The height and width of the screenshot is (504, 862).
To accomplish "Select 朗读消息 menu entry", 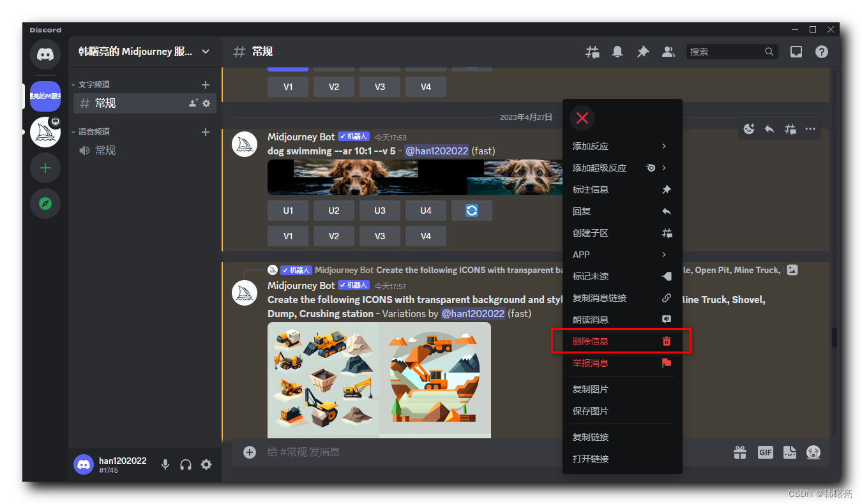I will pyautogui.click(x=622, y=320).
